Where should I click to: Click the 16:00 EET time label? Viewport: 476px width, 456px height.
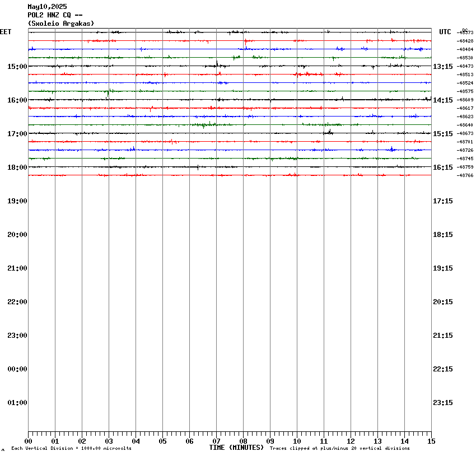click(17, 100)
